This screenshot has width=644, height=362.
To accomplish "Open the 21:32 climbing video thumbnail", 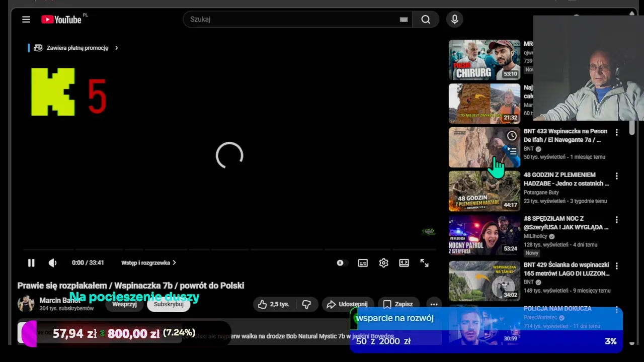I will click(485, 104).
